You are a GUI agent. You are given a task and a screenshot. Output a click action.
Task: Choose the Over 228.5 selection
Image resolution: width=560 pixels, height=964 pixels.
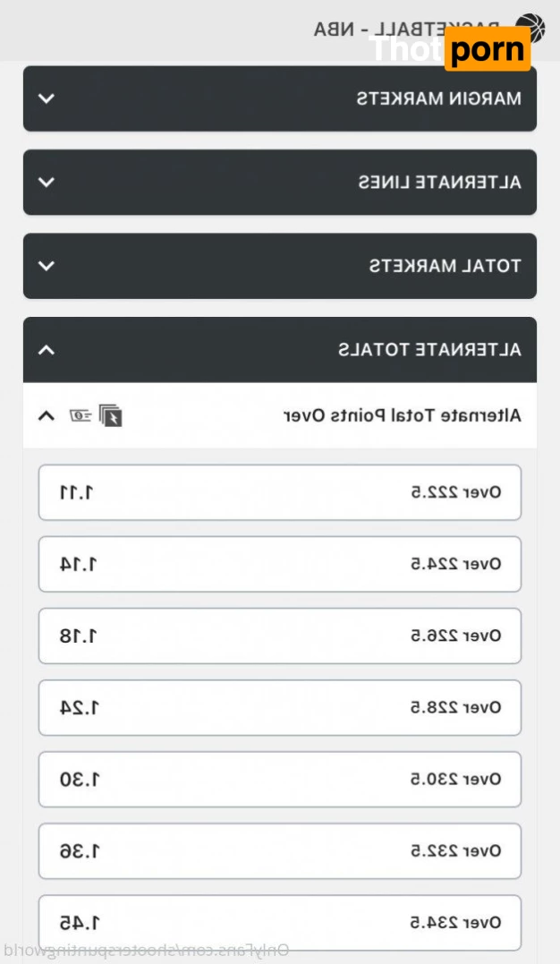click(279, 707)
